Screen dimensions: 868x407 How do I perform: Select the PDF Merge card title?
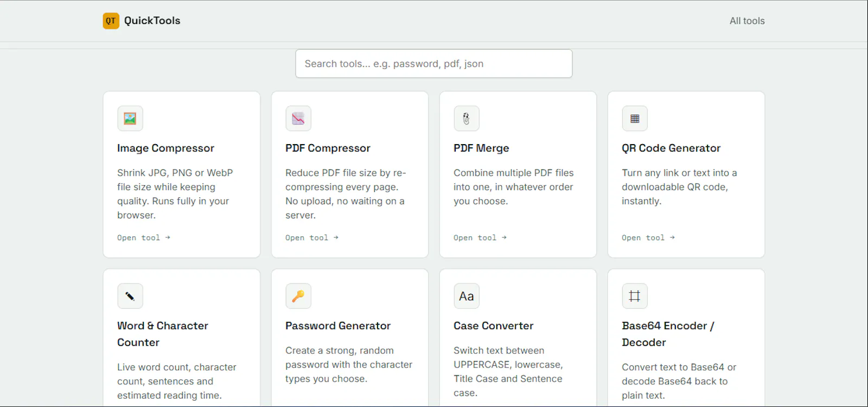tap(481, 148)
